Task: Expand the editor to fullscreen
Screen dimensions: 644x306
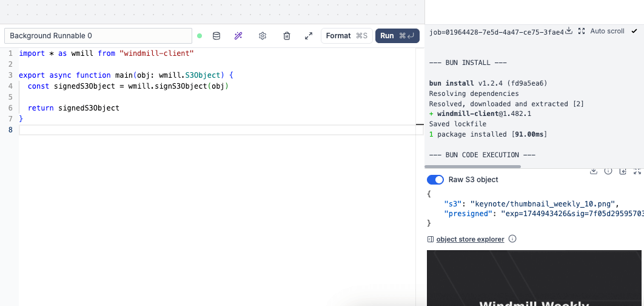Action: coord(308,36)
